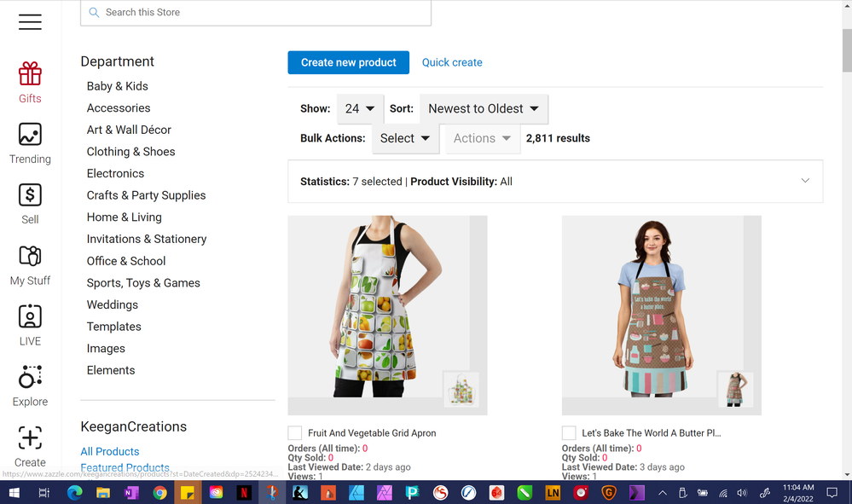Image resolution: width=852 pixels, height=504 pixels.
Task: Click the search magnifier icon
Action: 94,12
